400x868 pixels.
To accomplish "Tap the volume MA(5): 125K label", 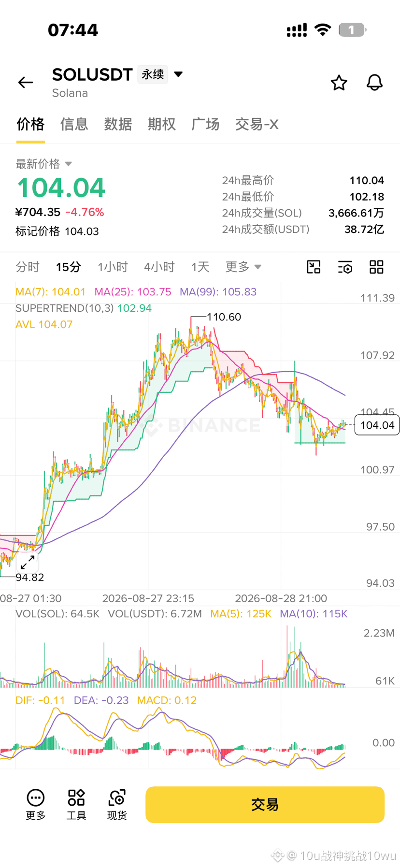I will (241, 614).
